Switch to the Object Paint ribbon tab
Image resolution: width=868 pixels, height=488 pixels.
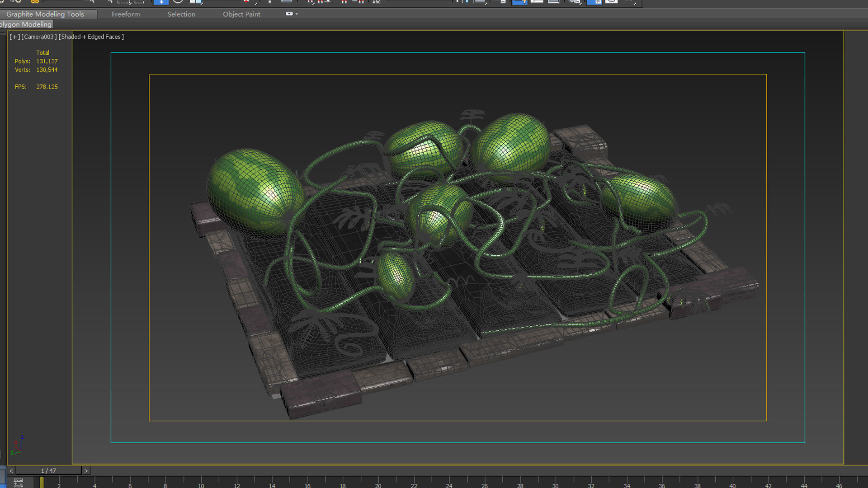point(241,14)
